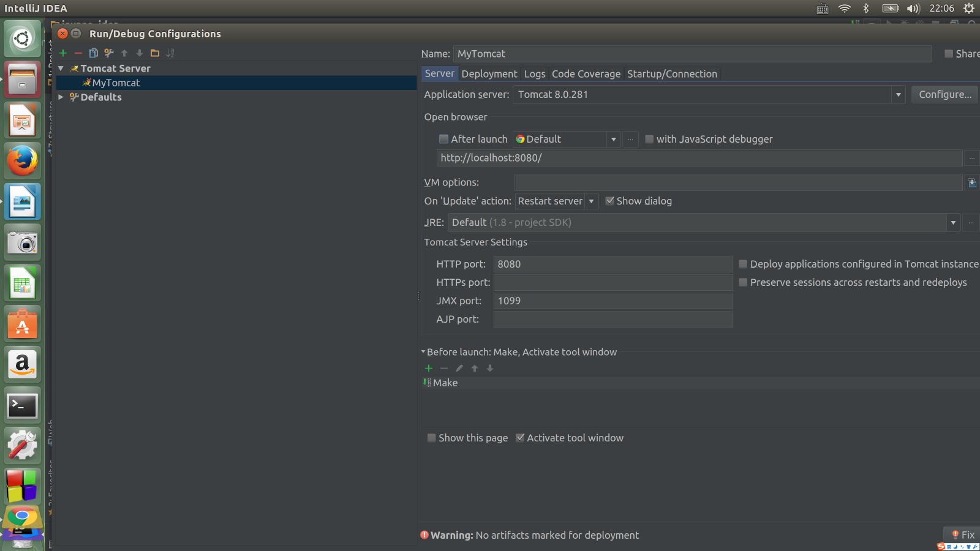This screenshot has height=551, width=980.
Task: Enable with JavaScript debugger checkbox
Action: tap(649, 139)
